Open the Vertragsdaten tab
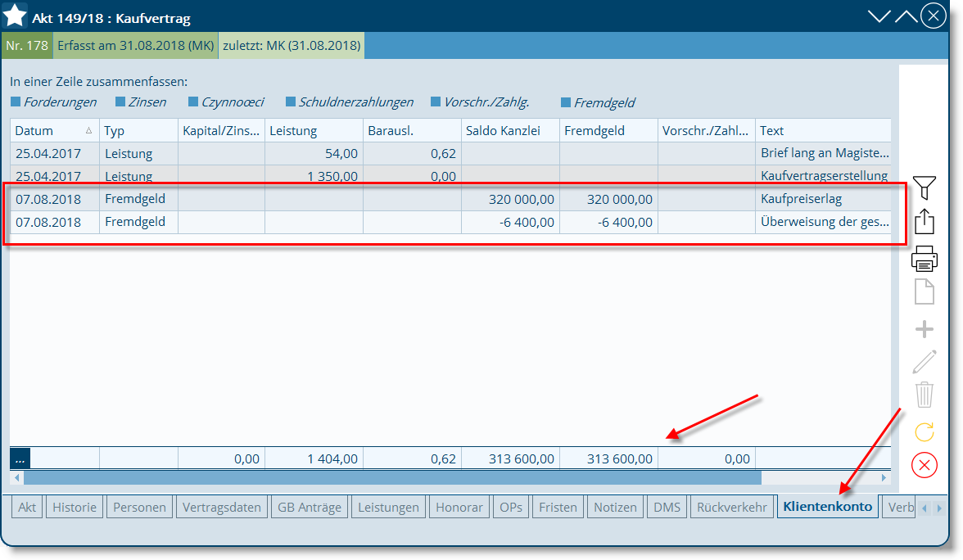Image resolution: width=963 pixels, height=560 pixels. click(x=222, y=508)
